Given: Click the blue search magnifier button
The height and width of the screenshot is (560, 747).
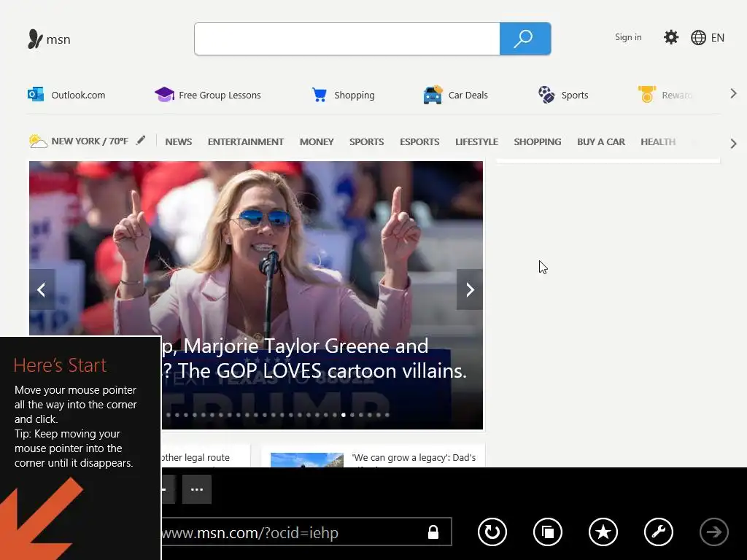Looking at the screenshot, I should tap(525, 39).
